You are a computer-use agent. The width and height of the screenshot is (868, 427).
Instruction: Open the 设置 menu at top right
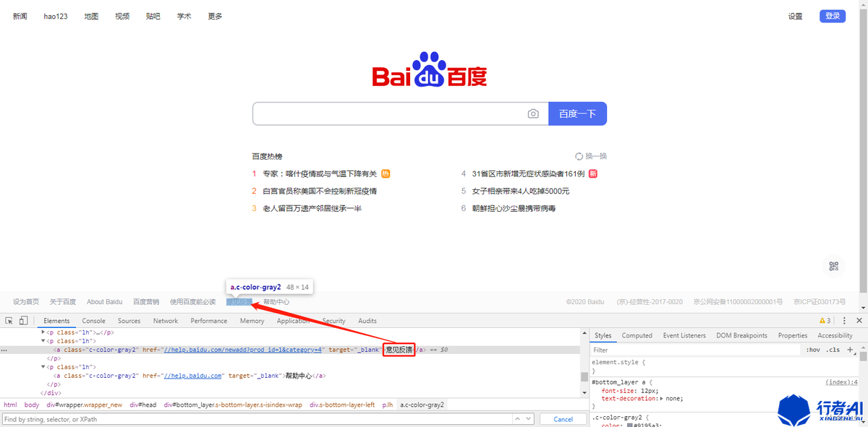[x=795, y=16]
